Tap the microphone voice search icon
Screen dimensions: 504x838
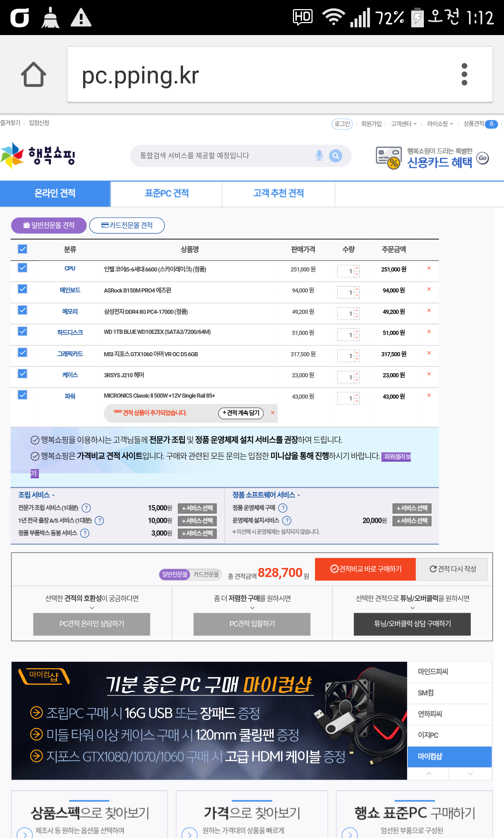319,156
